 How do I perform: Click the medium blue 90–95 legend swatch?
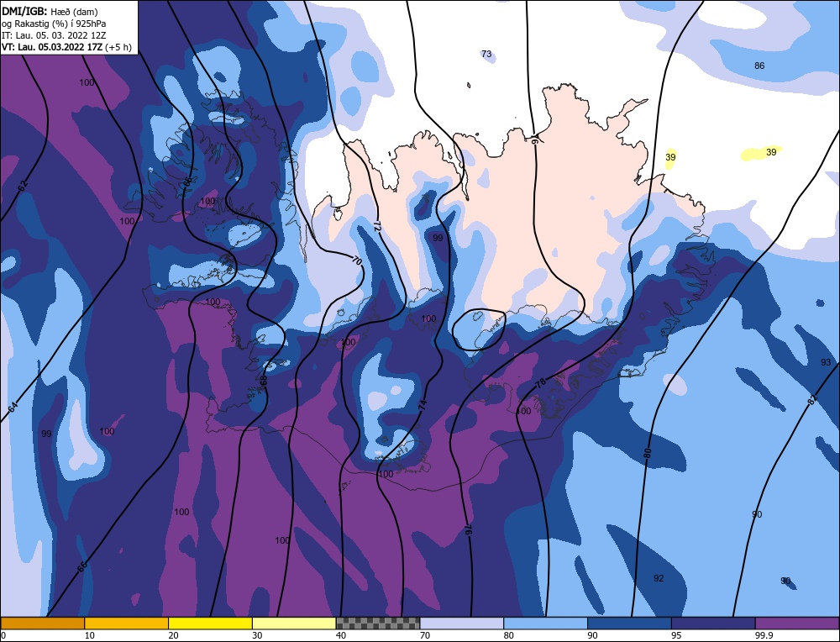[x=629, y=624]
